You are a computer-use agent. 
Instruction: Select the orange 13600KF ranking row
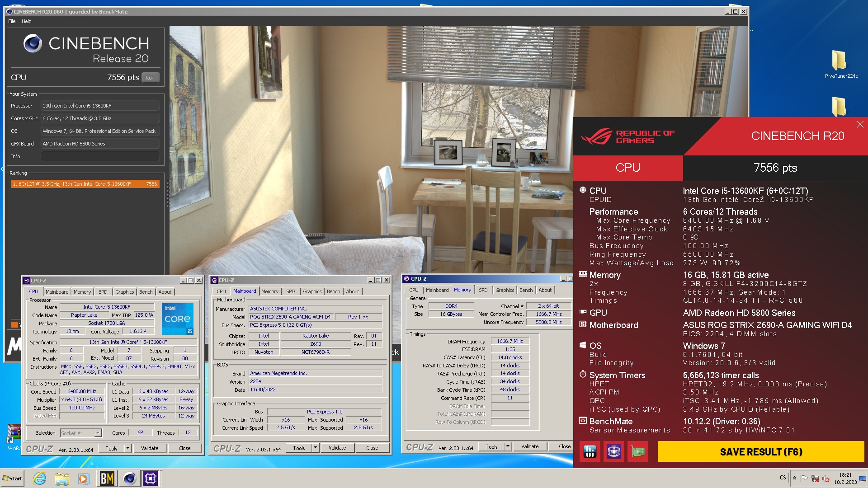point(85,184)
